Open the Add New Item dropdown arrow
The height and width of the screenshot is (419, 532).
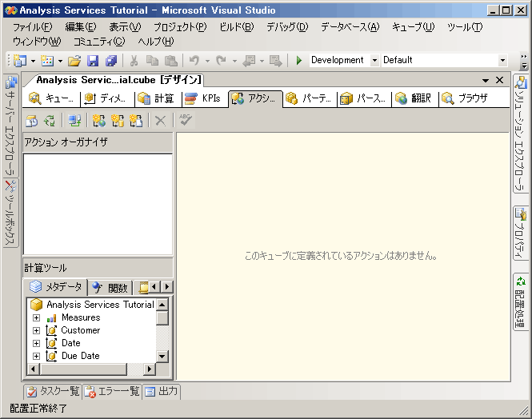60,62
